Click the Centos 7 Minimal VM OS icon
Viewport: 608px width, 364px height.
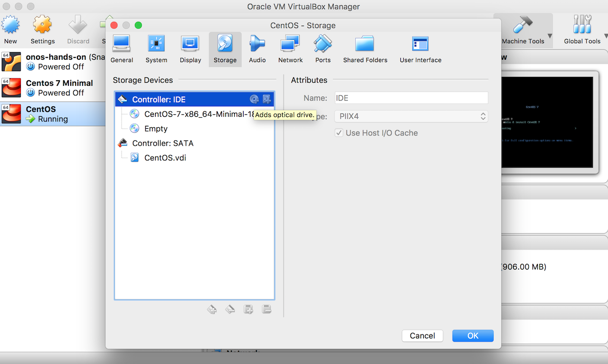pyautogui.click(x=11, y=88)
